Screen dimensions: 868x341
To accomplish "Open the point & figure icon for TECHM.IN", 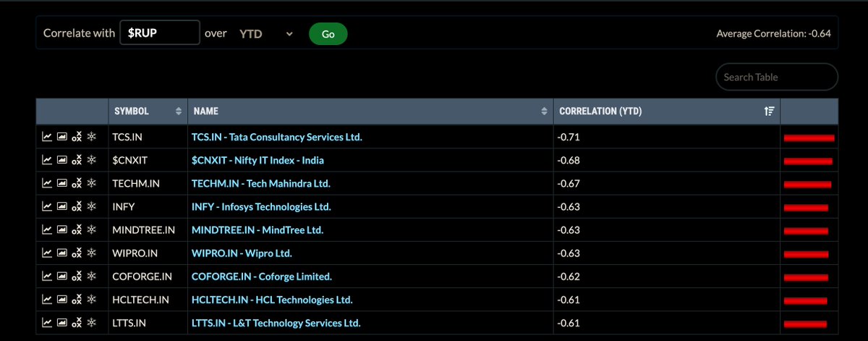I will pos(77,183).
